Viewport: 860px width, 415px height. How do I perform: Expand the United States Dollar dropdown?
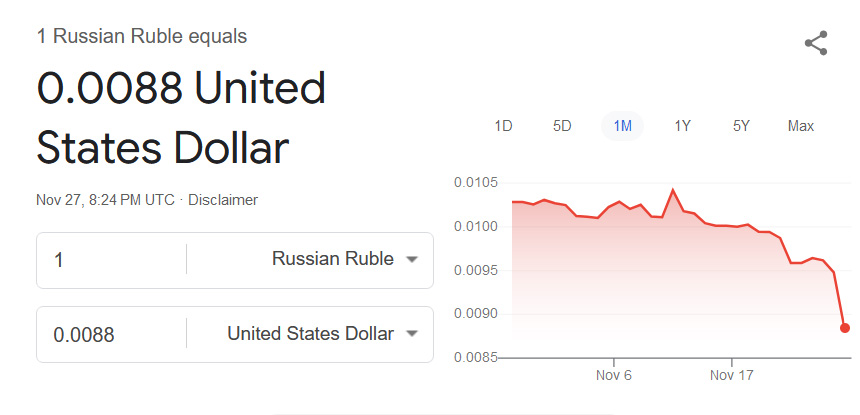[322, 334]
